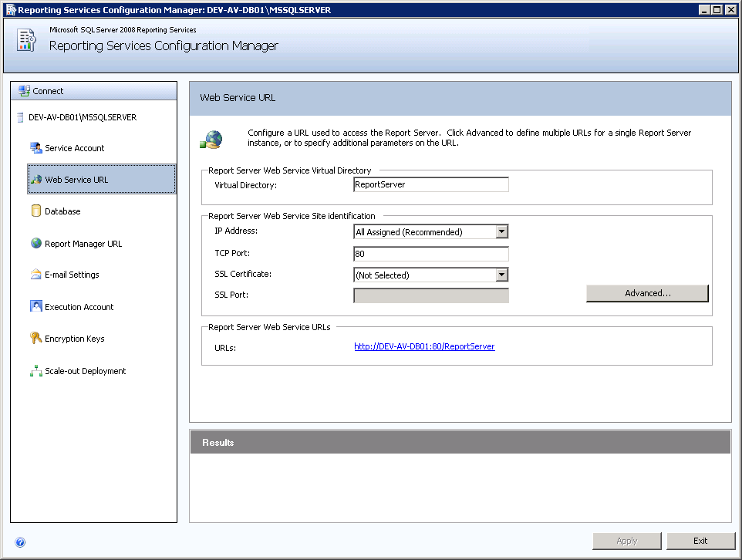Click the Report Manager URL globe icon
Screen dimensions: 742x560
click(x=35, y=244)
